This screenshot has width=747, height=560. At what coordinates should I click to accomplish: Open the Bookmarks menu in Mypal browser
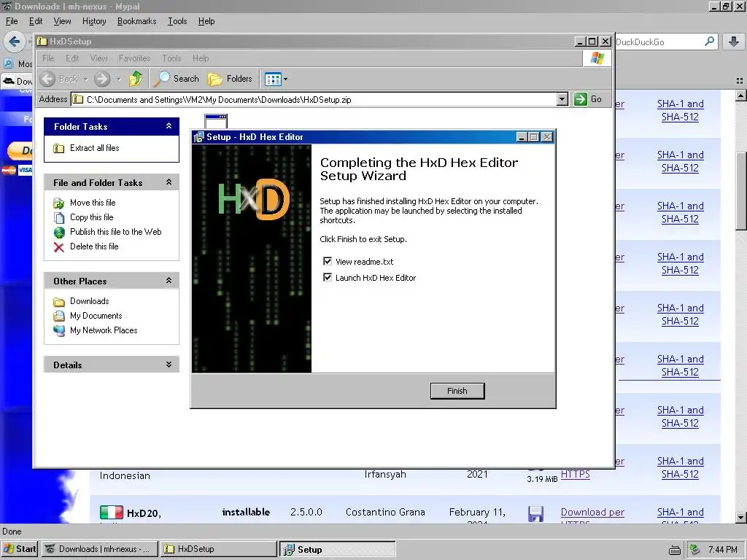136,21
